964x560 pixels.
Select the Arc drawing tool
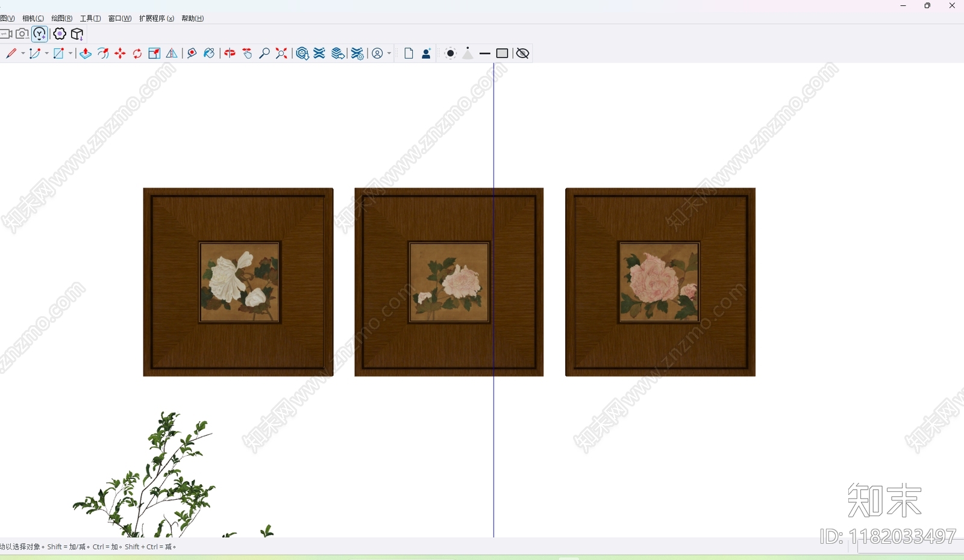click(x=35, y=54)
